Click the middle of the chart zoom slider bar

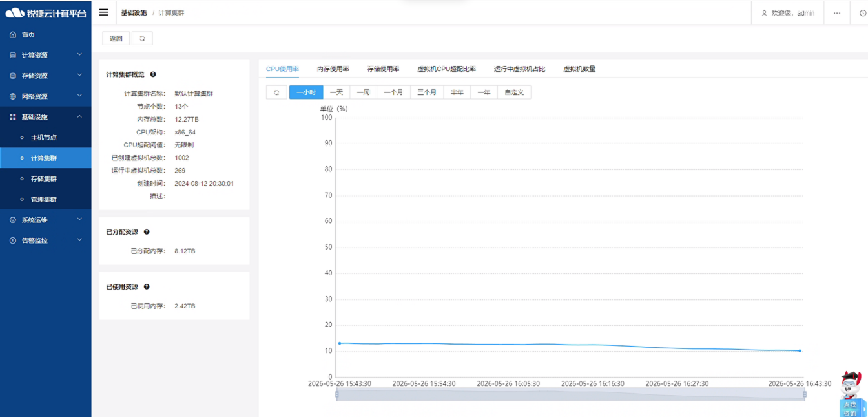point(570,394)
